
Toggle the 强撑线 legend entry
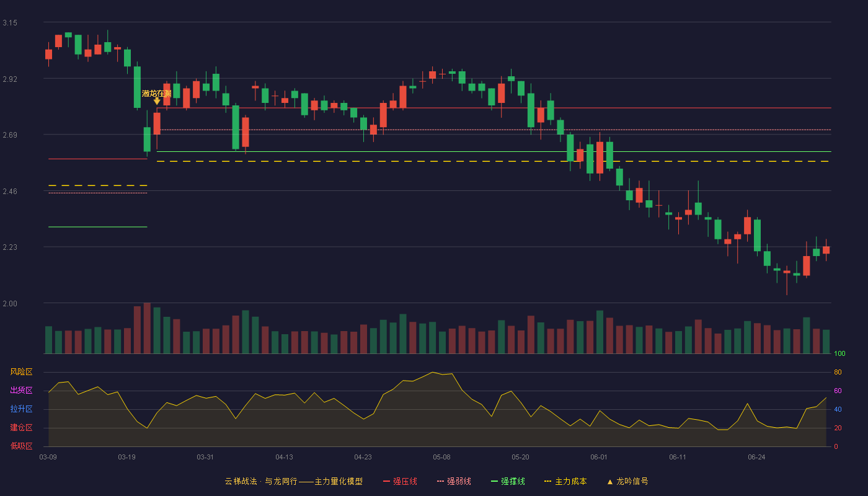pos(508,481)
